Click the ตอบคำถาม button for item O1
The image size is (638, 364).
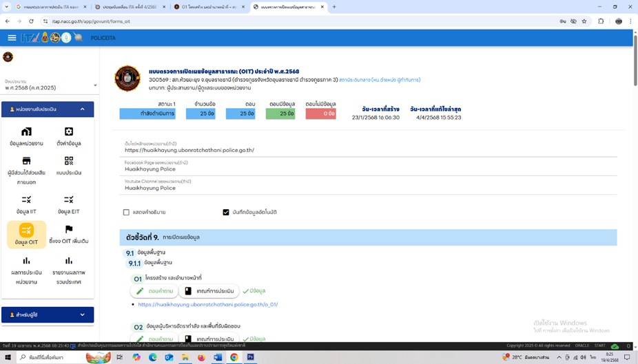pos(154,291)
